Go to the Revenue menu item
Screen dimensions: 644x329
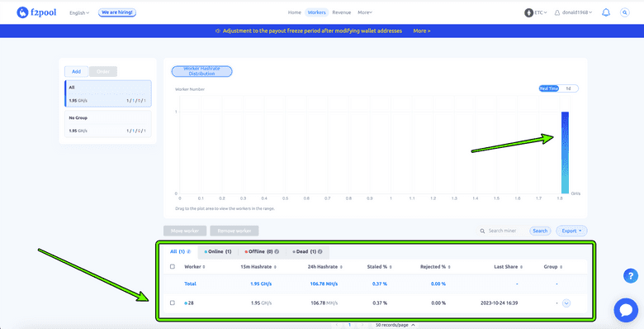point(342,12)
